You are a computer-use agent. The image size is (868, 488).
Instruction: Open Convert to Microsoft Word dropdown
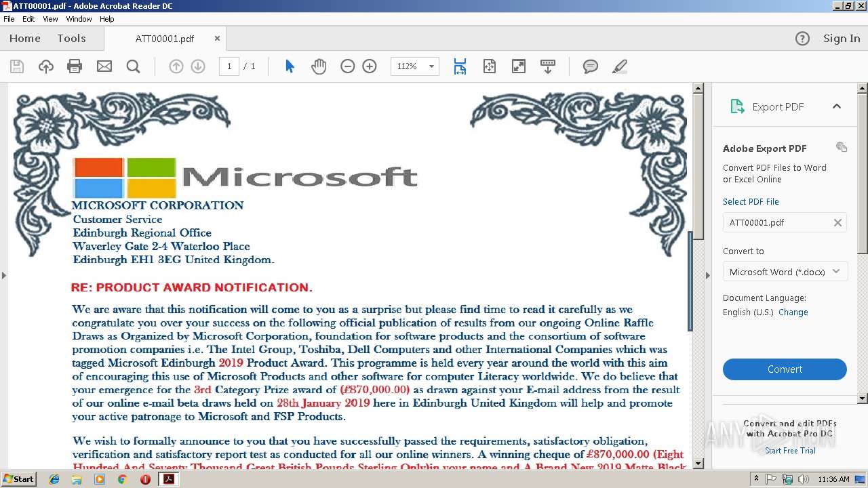[x=785, y=272]
